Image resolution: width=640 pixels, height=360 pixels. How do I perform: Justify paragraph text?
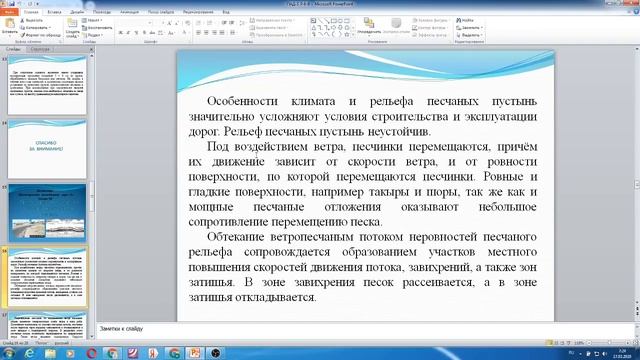click(x=222, y=33)
